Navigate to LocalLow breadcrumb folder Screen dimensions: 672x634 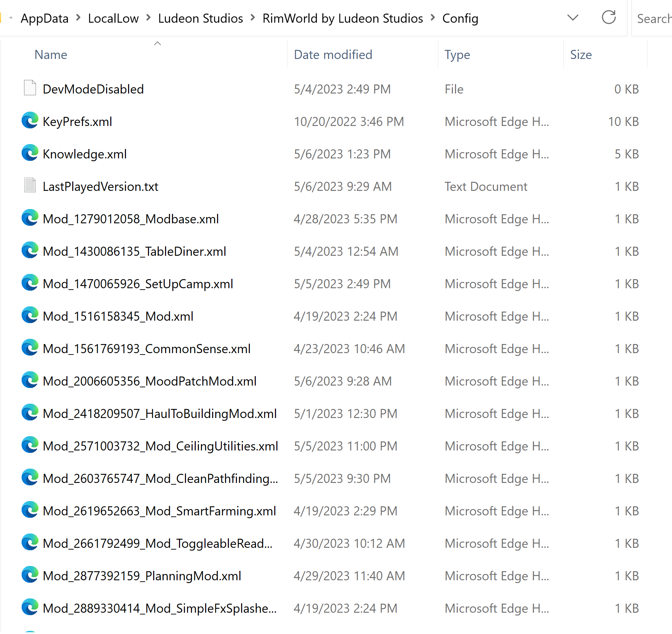point(113,18)
